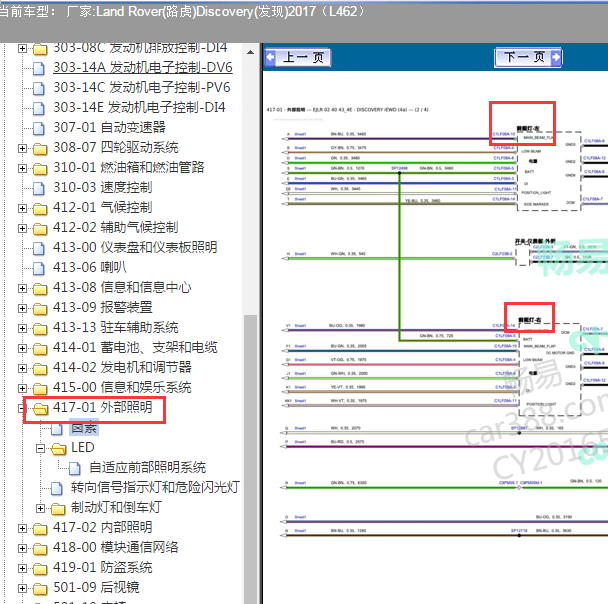608x604 pixels.
Task: Expand 413-08 信息和信息中心 node
Action: (22, 288)
